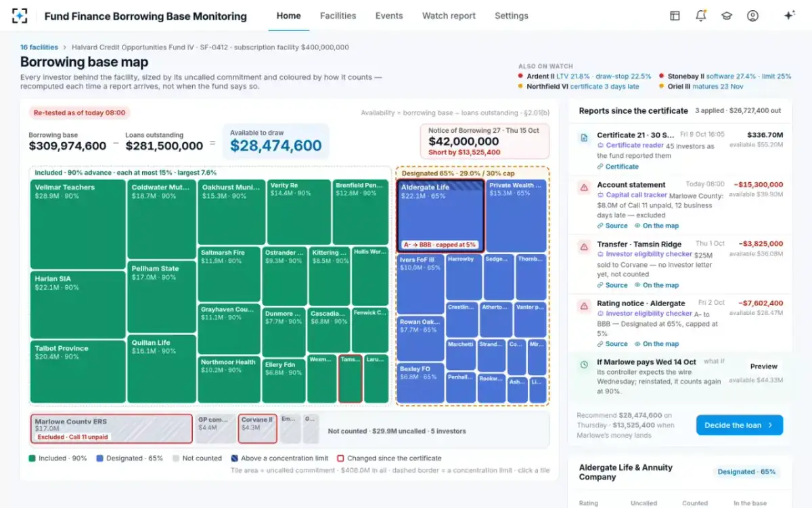Screen dimensions: 812x508
Task: Select the Northmoor Health tile
Action: click(x=229, y=379)
